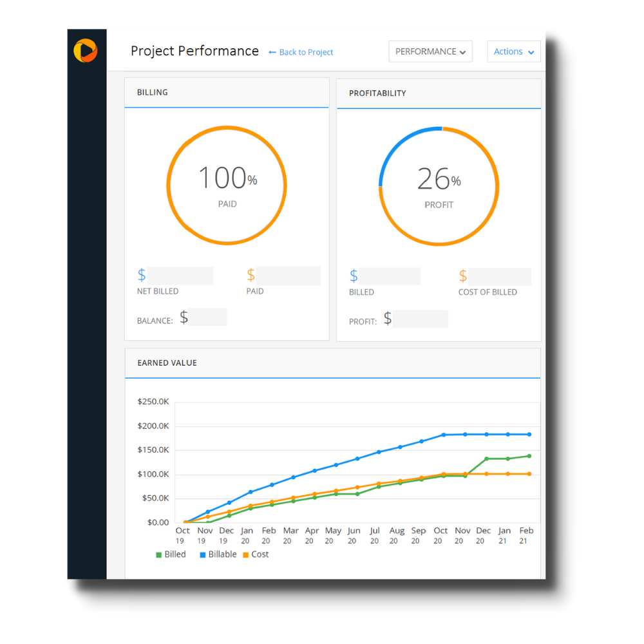Click the orange dollar icon beside Cost of Billed
Screen dimensions: 644x644
click(x=463, y=276)
